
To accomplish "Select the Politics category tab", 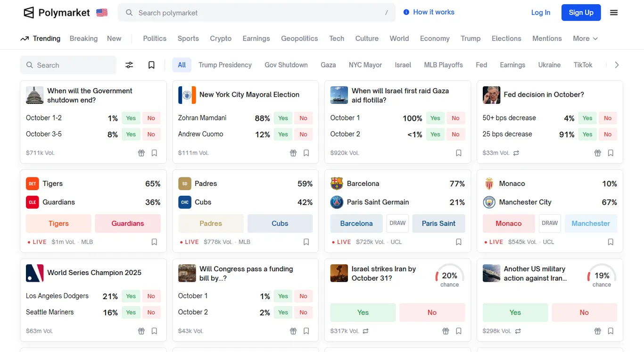I will 155,39.
